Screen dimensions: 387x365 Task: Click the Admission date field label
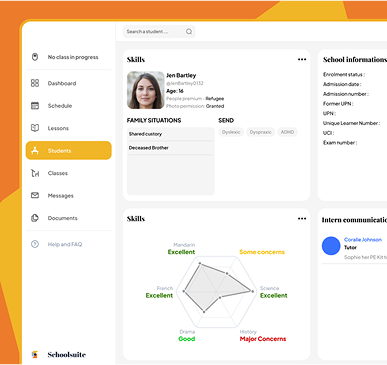coord(342,84)
